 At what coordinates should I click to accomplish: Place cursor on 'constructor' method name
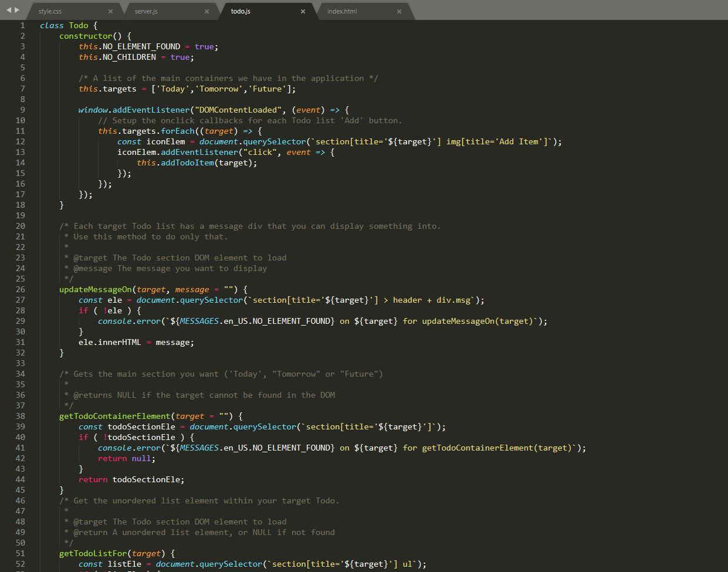[86, 36]
